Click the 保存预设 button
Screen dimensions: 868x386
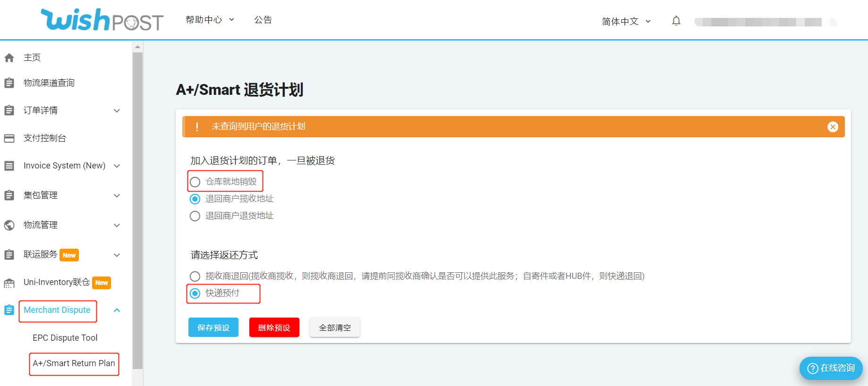click(213, 327)
